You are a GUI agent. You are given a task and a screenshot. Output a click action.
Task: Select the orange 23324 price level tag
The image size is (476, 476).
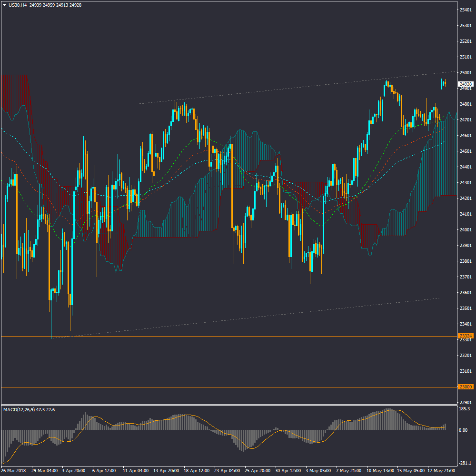tap(465, 336)
